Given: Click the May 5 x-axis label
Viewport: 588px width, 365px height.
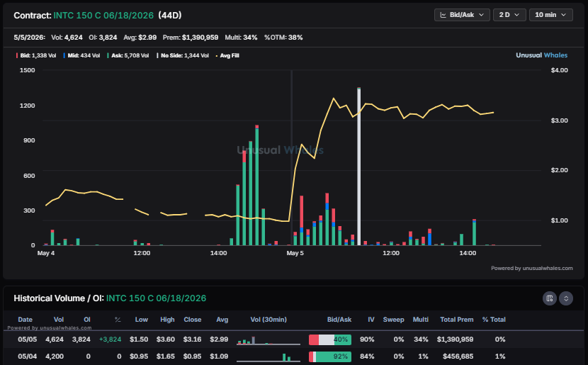Looking at the screenshot, I should pos(295,253).
